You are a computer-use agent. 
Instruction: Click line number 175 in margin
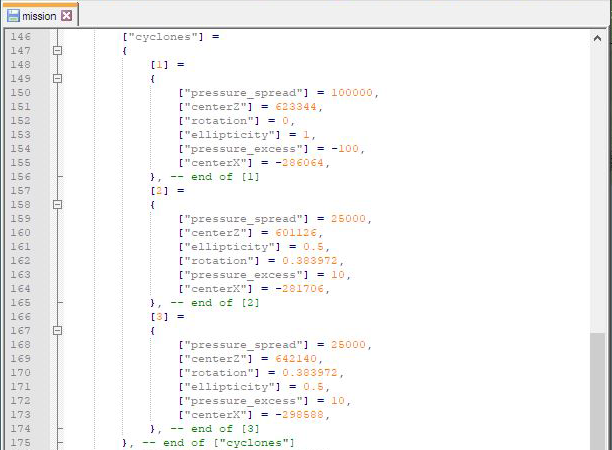click(20, 443)
